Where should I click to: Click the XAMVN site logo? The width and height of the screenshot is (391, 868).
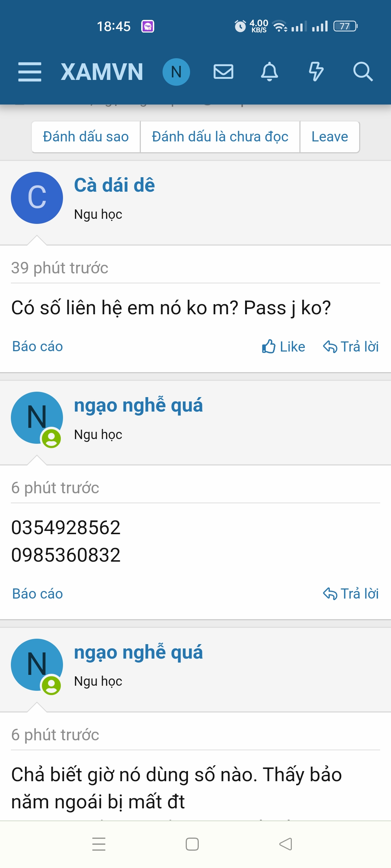(102, 72)
